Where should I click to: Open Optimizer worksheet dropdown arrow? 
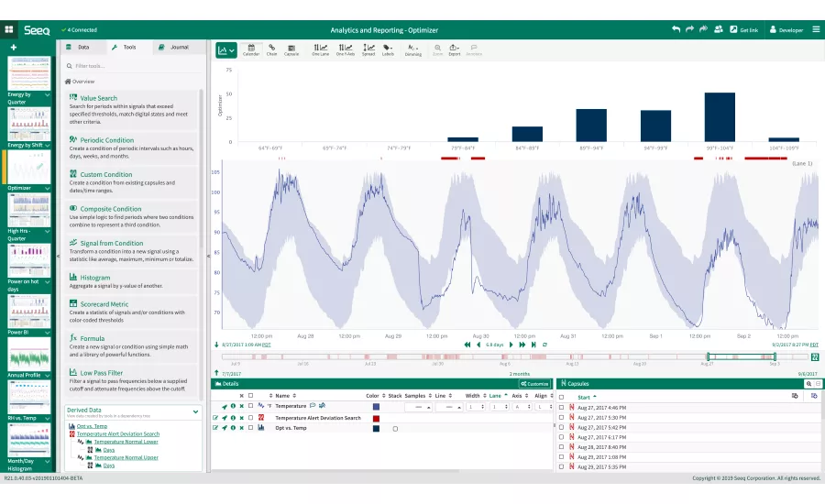48,189
